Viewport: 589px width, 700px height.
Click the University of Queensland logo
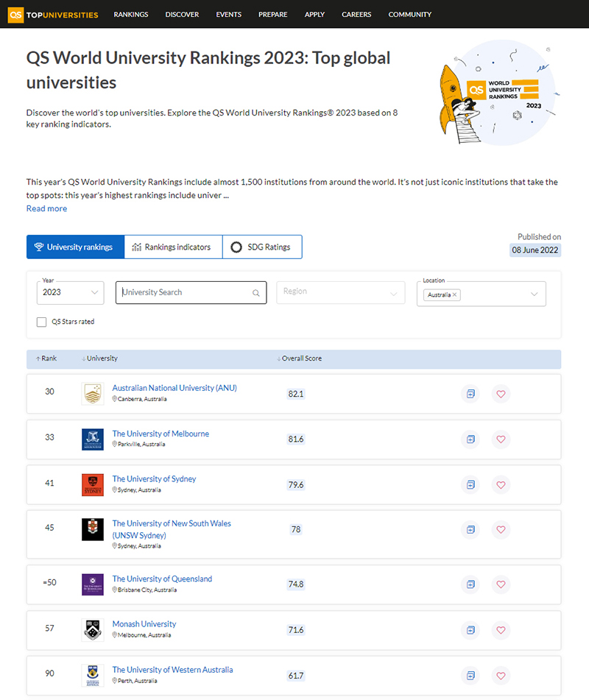tap(93, 584)
